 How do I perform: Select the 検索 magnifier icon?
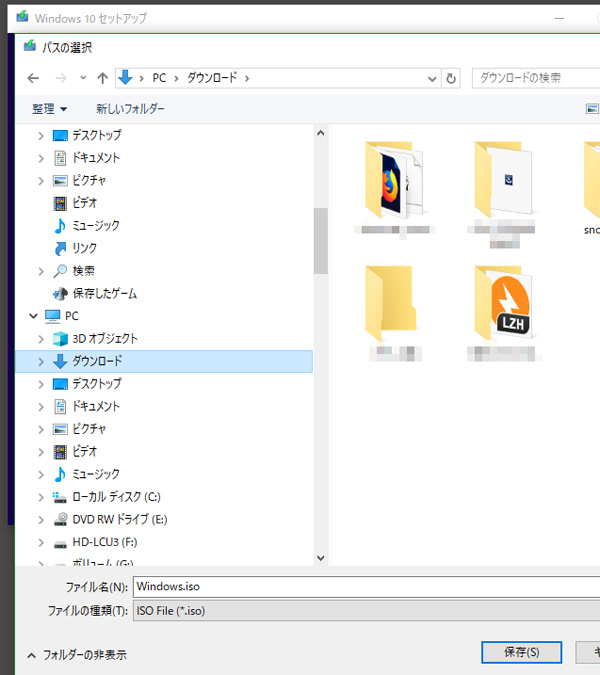(x=60, y=271)
